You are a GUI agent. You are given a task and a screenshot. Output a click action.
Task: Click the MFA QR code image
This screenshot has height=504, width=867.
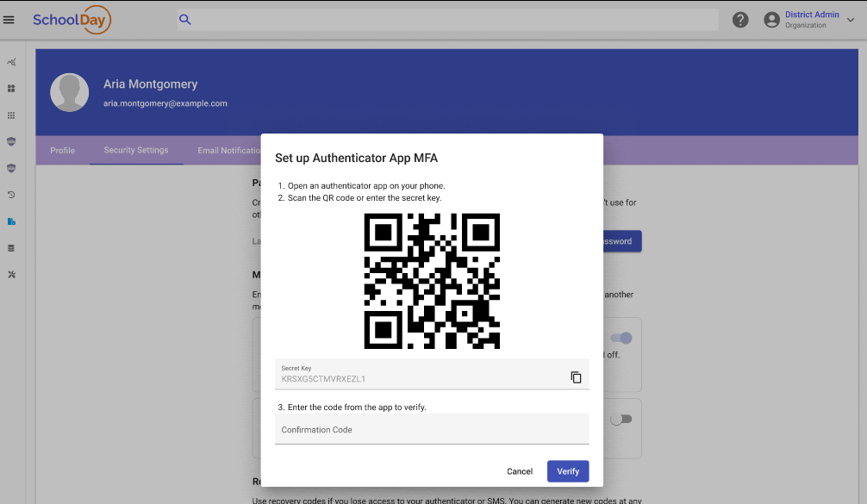click(x=432, y=281)
